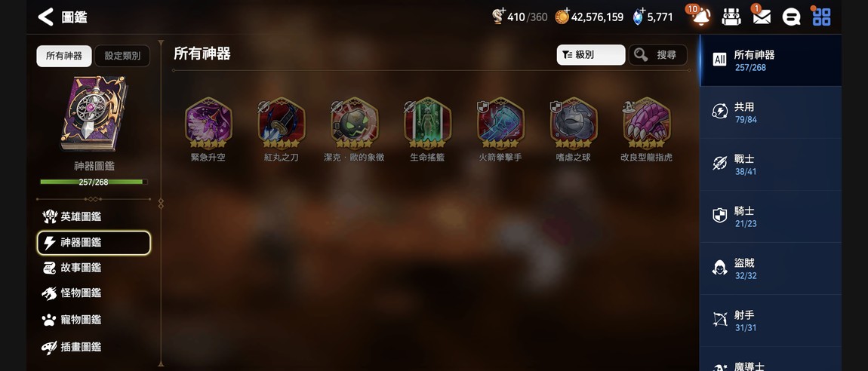This screenshot has height=371, width=868.
Task: Switch to the 所有神器 tab
Action: point(64,56)
